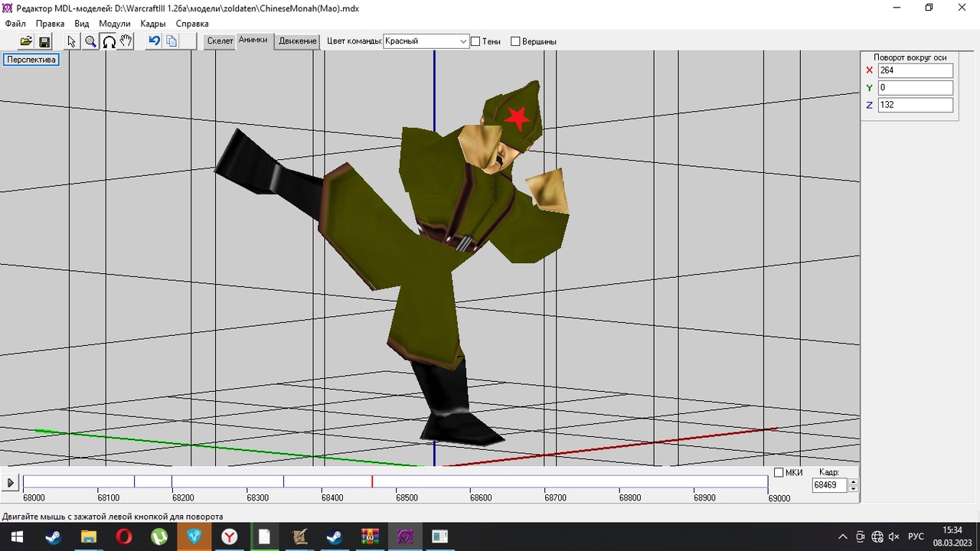The height and width of the screenshot is (551, 980).
Task: Increase the Кадр frame value by one
Action: tap(854, 482)
